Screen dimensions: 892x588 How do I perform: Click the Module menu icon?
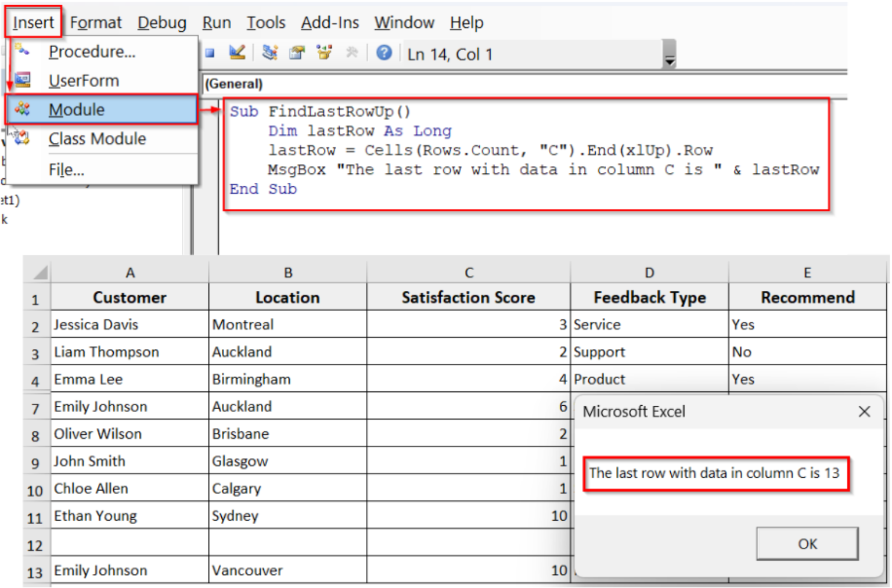pos(23,109)
